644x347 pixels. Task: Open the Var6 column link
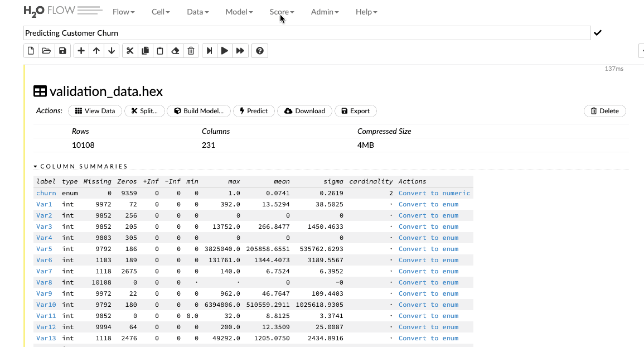tap(44, 260)
